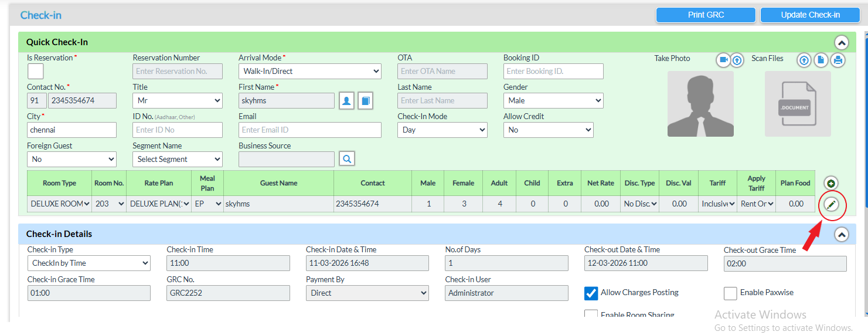The height and width of the screenshot is (335, 868).
Task: Uncheck Allow Charges Posting
Action: (591, 293)
